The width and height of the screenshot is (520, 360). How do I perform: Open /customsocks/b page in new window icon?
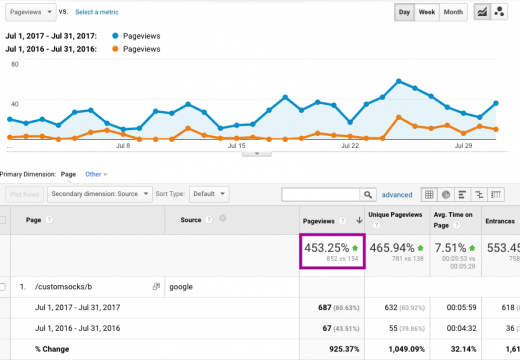click(x=156, y=286)
